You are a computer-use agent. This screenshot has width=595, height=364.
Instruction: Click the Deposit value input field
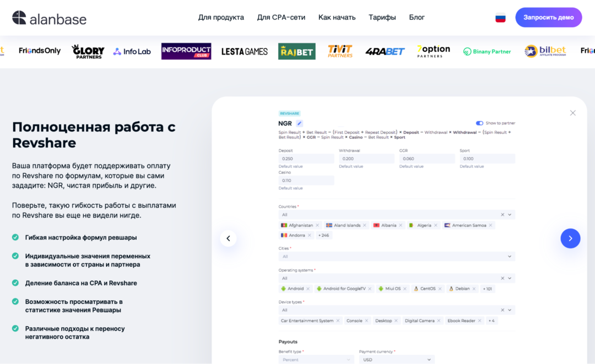[306, 158]
